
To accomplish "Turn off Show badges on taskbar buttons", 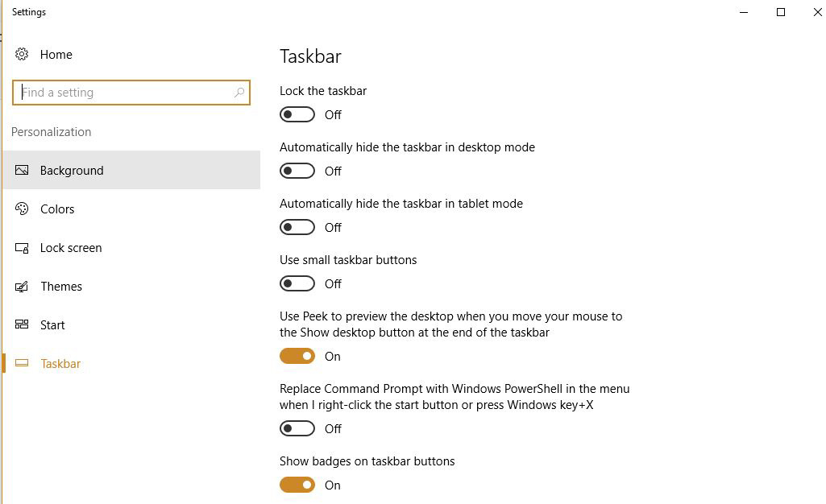I will (297, 485).
